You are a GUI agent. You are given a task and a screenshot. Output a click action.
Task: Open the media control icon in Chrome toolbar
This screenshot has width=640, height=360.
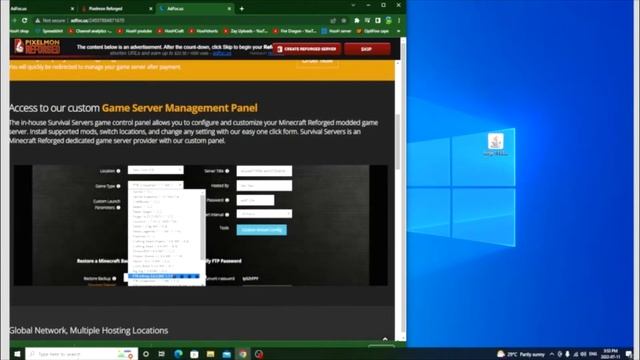[367, 20]
